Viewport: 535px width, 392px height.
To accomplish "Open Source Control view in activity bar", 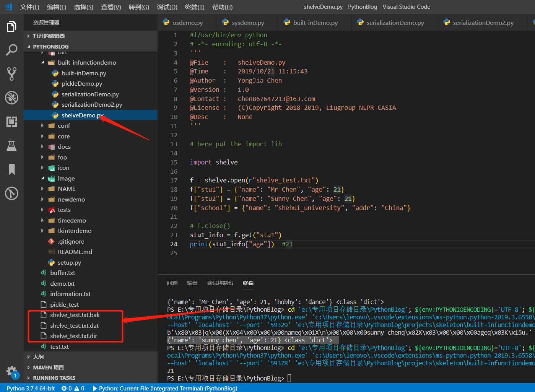I will pos(11,74).
